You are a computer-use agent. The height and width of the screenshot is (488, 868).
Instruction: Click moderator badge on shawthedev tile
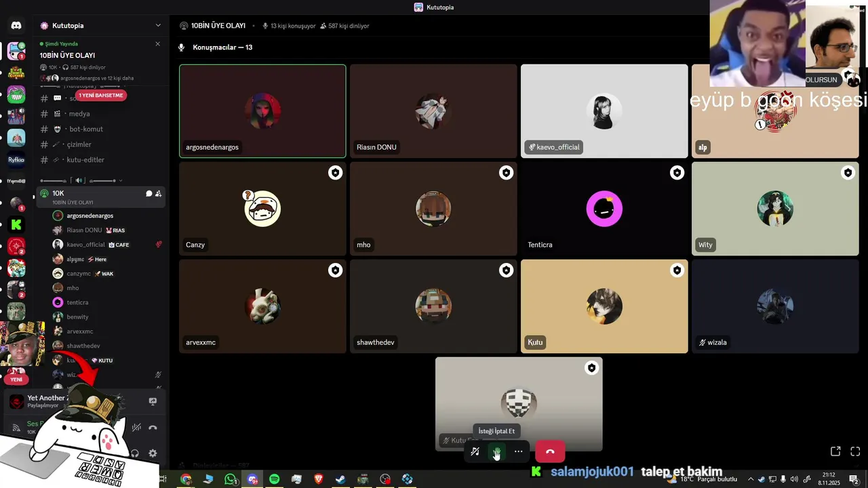click(x=506, y=270)
